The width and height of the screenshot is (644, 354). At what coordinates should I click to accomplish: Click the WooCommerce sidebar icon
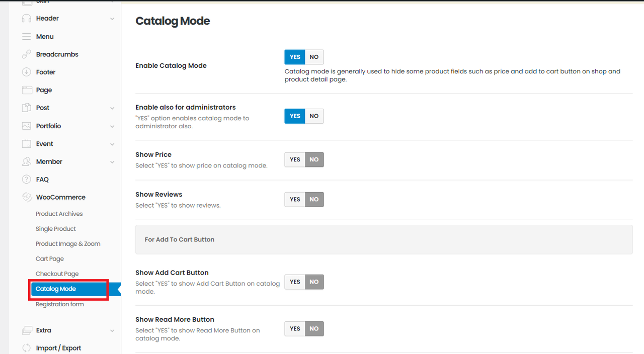tap(27, 197)
